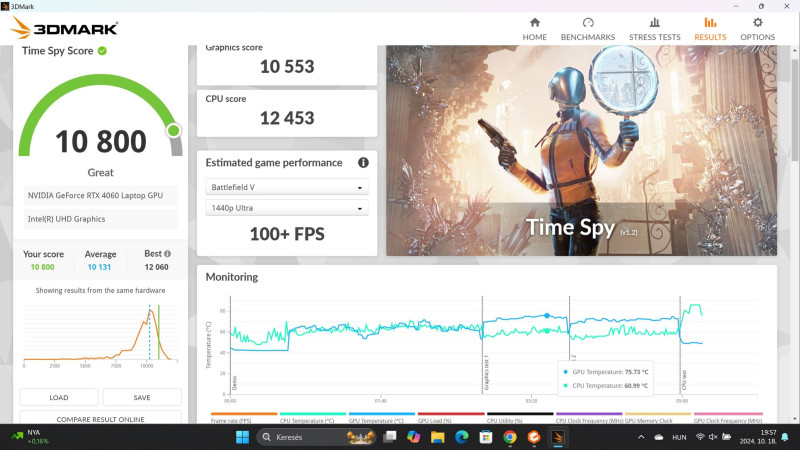Open the Windows Start menu
The image size is (800, 450).
click(x=242, y=437)
